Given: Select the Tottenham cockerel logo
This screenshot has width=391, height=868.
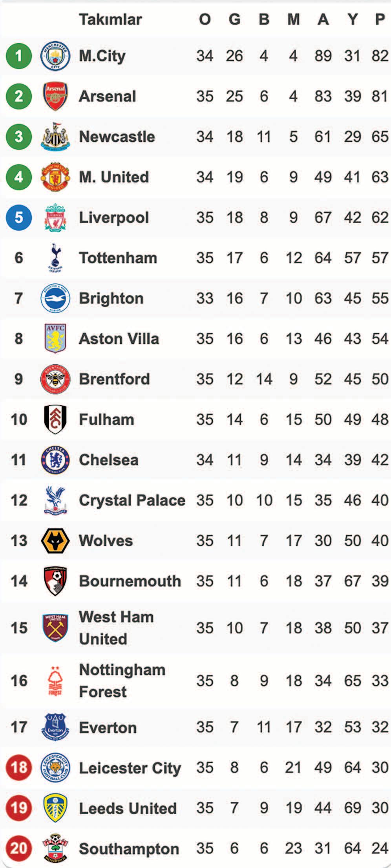Looking at the screenshot, I should point(55,258).
